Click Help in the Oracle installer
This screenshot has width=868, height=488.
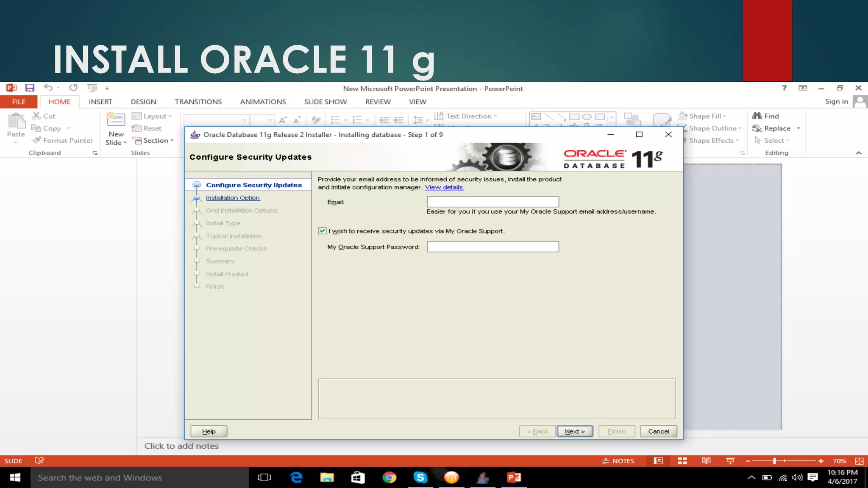click(x=209, y=431)
